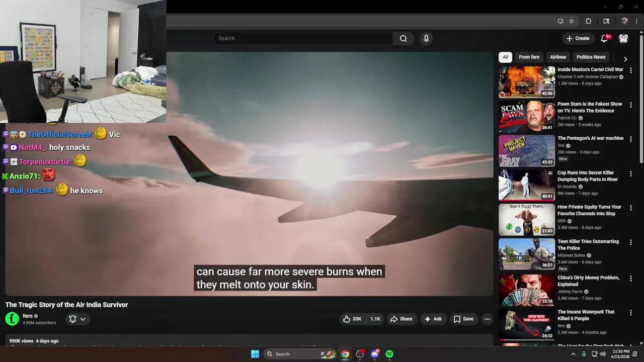The height and width of the screenshot is (362, 644).
Task: Open Pawn Stars is the Fakest Show title
Action: (x=590, y=107)
